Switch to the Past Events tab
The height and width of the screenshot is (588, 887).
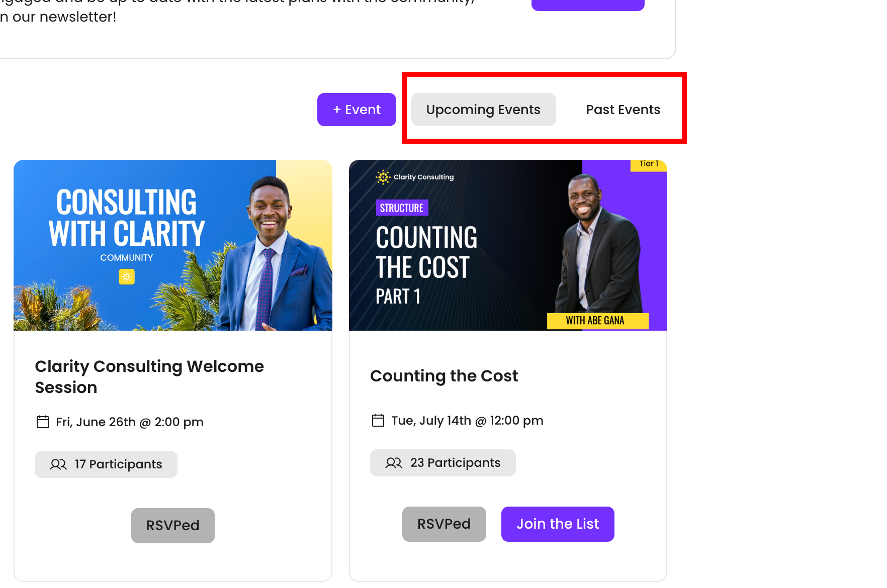tap(623, 110)
